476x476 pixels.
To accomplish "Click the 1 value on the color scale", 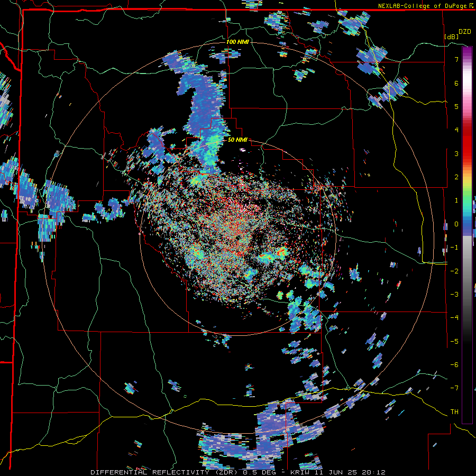I will click(456, 200).
